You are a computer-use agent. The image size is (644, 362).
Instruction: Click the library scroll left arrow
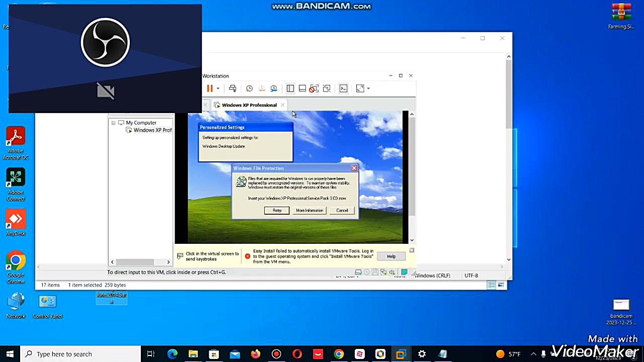point(112,262)
